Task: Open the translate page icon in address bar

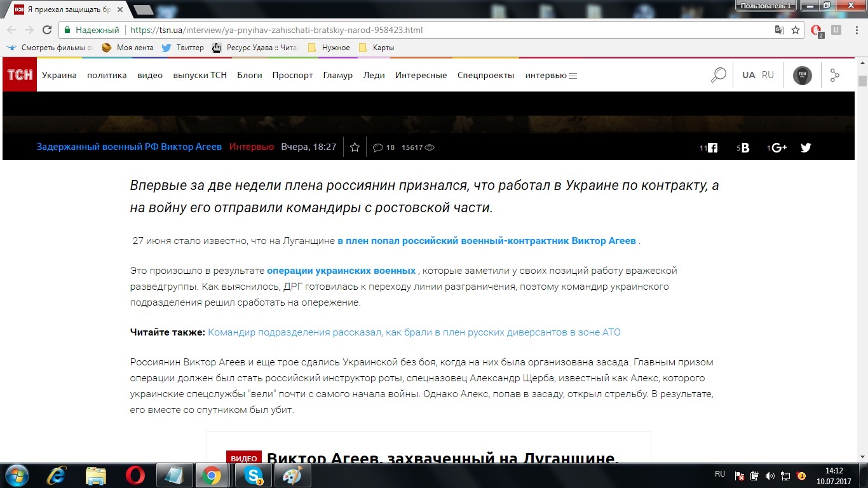Action: tap(779, 30)
